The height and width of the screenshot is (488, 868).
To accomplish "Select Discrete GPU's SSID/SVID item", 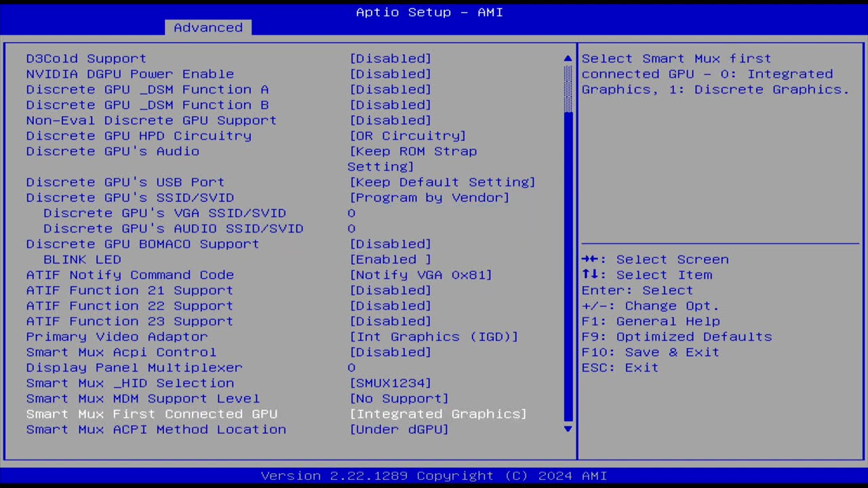I will pyautogui.click(x=130, y=197).
